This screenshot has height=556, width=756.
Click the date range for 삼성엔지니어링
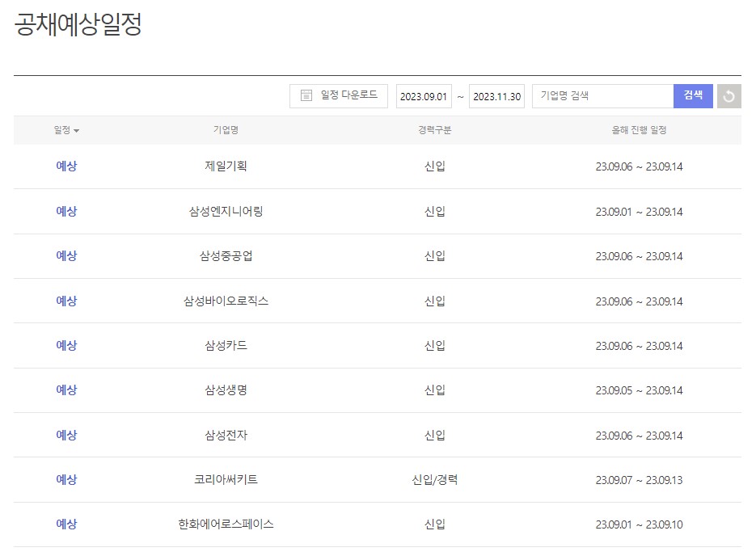[639, 212]
